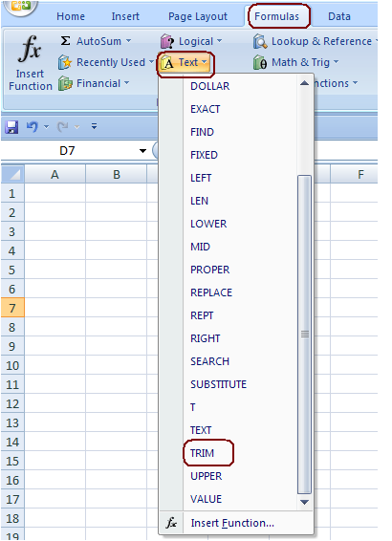Select SUBSTITUTE in the Text menu
392x541 pixels.
[218, 384]
